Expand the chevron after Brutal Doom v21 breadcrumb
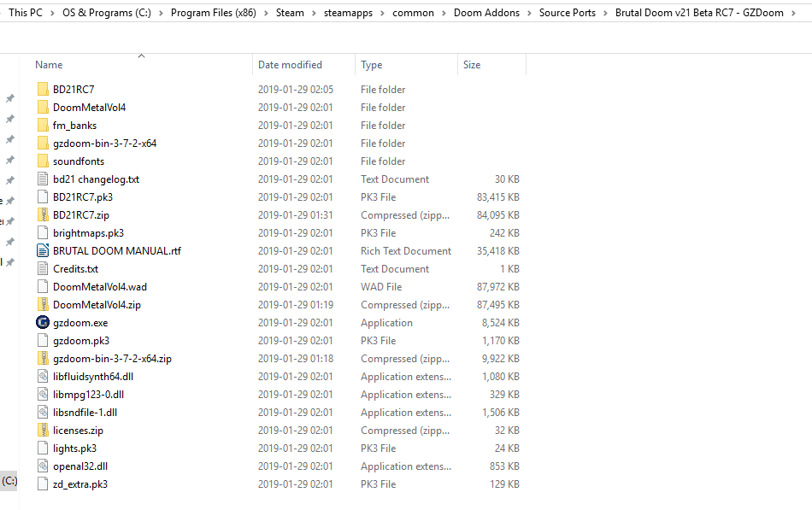This screenshot has height=510, width=812. tap(793, 13)
